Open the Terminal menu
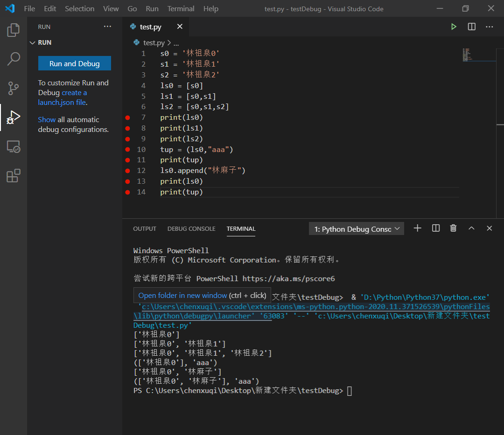The width and height of the screenshot is (504, 435). [x=181, y=8]
